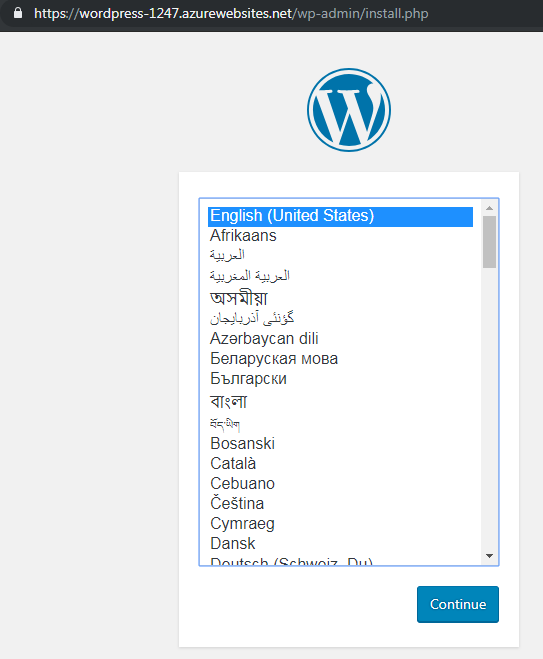The width and height of the screenshot is (543, 659).
Task: Click the URL in the address bar
Action: (x=231, y=13)
